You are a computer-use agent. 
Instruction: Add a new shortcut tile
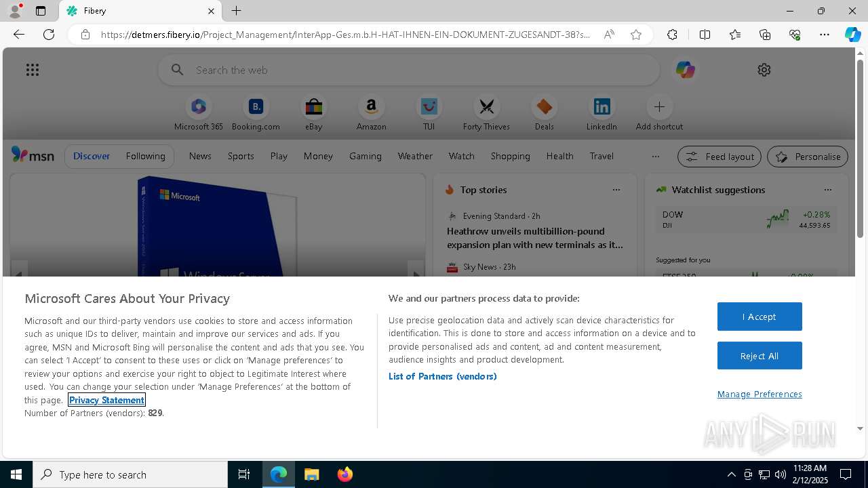click(659, 113)
